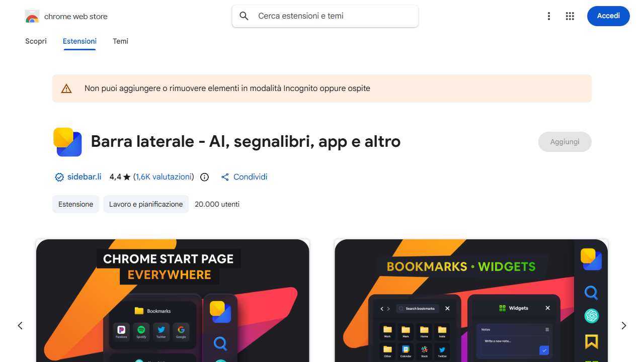Click the search magnifier icon
Viewport: 644px width, 362px height.
(244, 16)
